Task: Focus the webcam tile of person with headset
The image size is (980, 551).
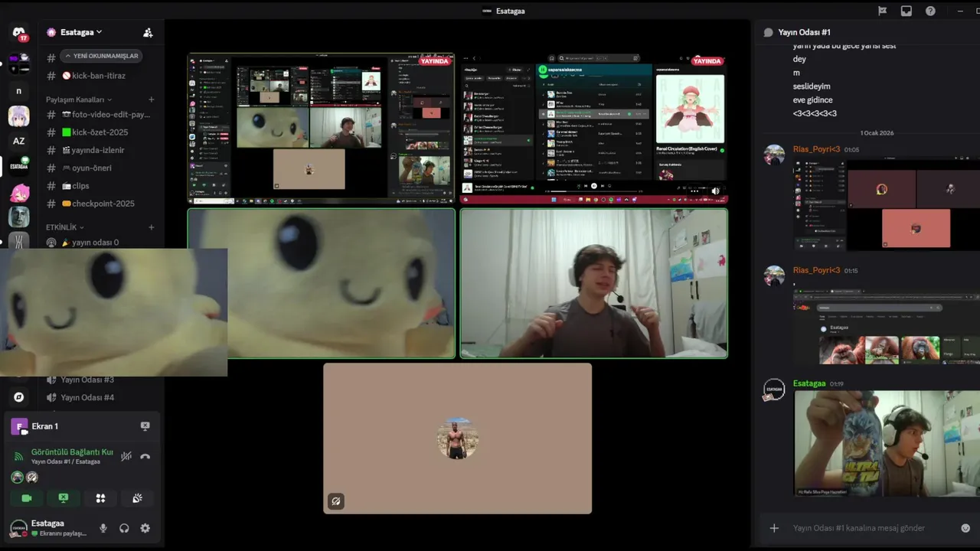Action: tap(594, 283)
